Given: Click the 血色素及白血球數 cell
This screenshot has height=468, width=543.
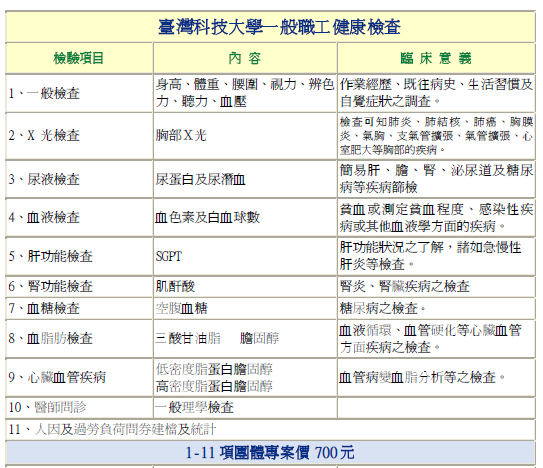Looking at the screenshot, I should tap(207, 217).
